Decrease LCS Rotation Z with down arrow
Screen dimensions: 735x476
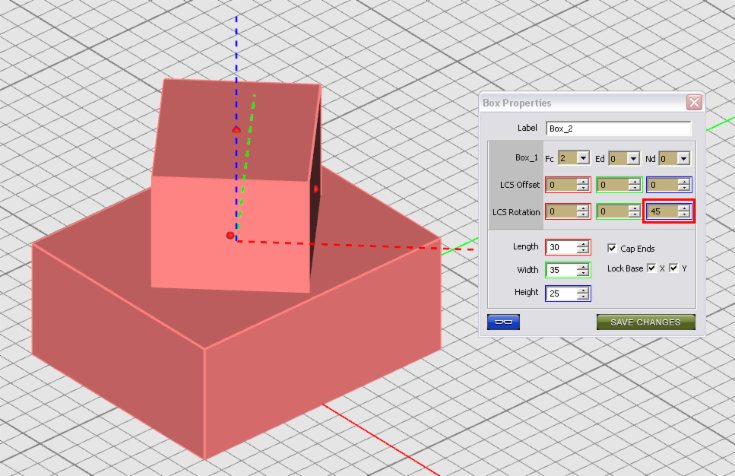coord(683,215)
